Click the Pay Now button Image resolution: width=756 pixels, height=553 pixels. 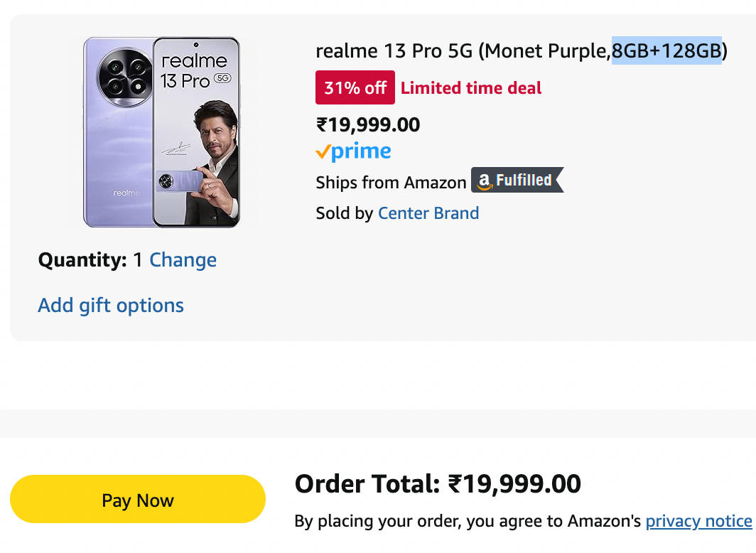[x=137, y=500]
